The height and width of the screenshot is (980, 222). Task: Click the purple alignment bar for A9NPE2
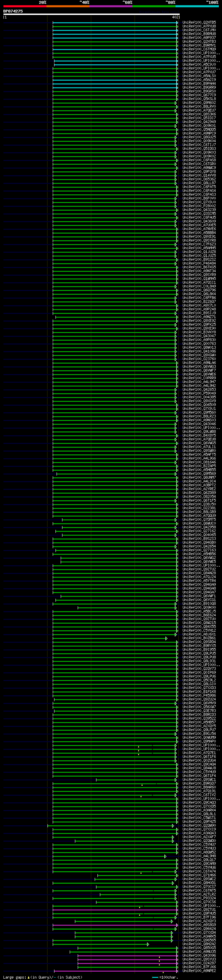[x=116, y=971]
